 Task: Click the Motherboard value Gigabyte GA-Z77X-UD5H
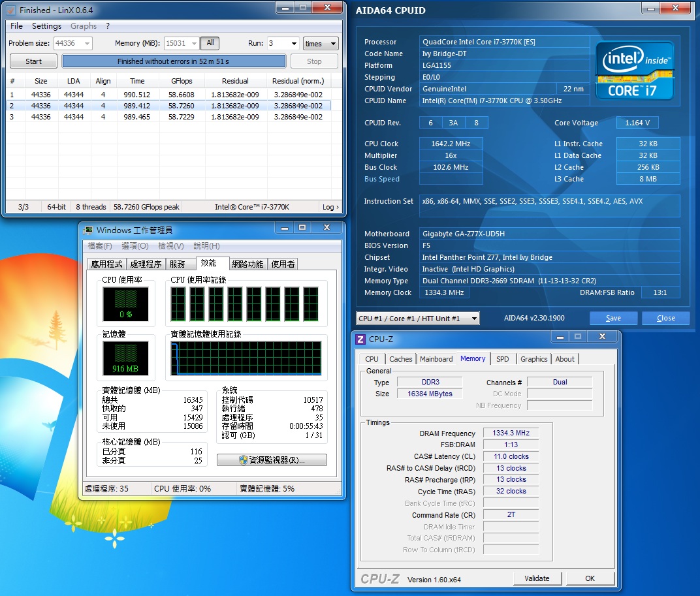pyautogui.click(x=550, y=234)
